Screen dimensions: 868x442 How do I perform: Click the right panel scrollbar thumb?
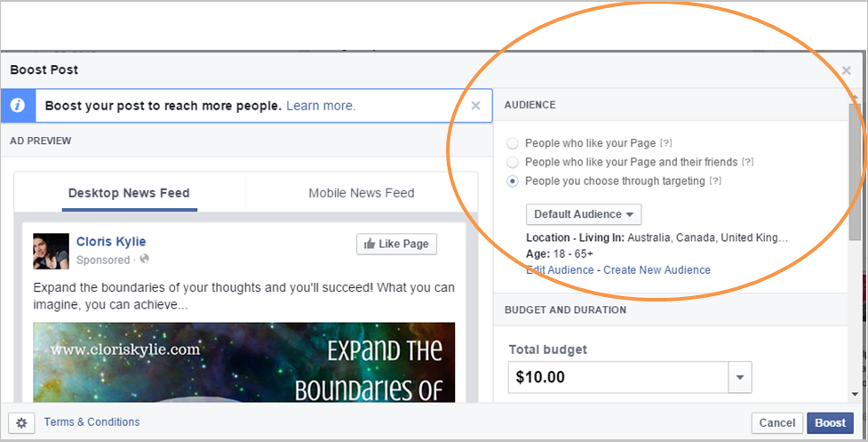point(856,172)
